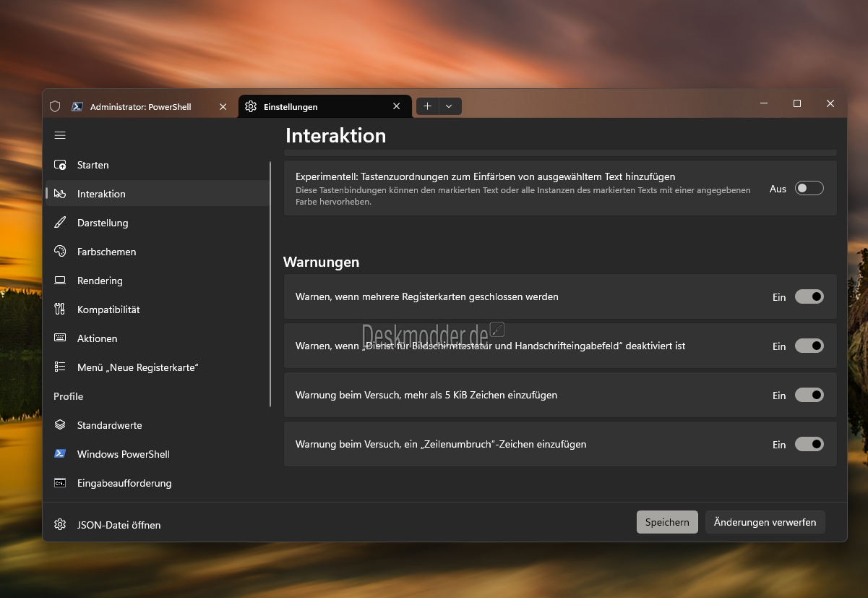Click the Profile section label in sidebar
This screenshot has height=598, width=868.
coord(69,396)
